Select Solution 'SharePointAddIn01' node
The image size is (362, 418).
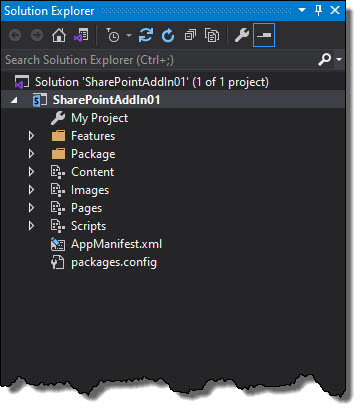pyautogui.click(x=152, y=82)
